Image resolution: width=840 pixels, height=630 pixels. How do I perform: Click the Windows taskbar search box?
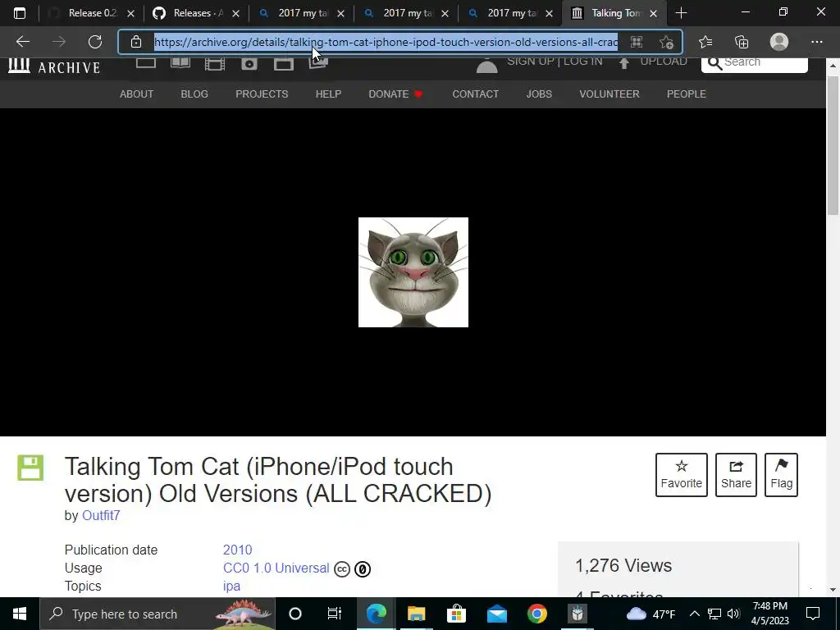[157, 614]
